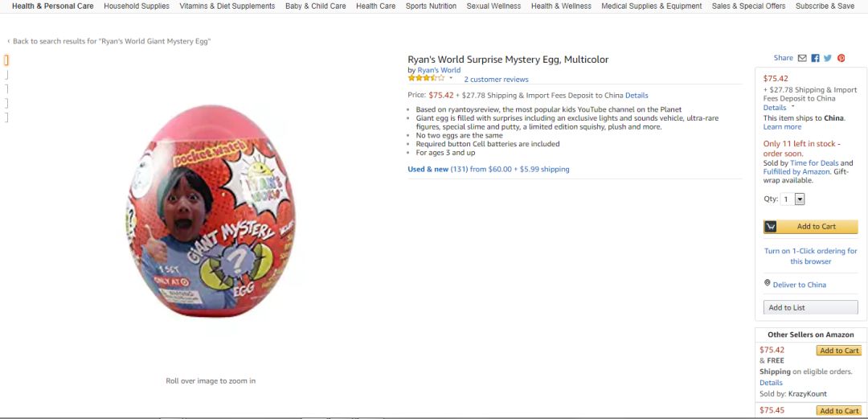Open the Qty quantity dropdown
The height and width of the screenshot is (419, 868).
pos(799,199)
